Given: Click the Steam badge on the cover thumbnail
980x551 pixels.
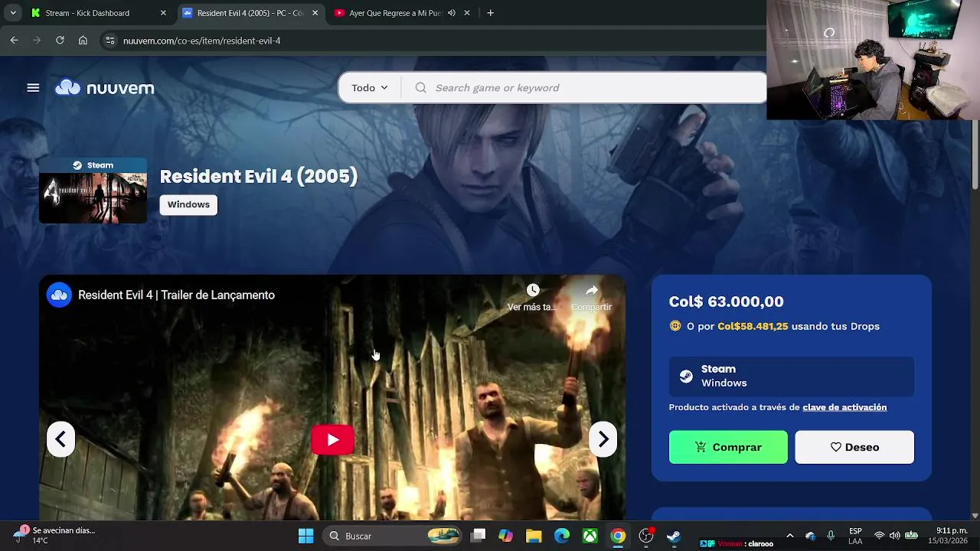Looking at the screenshot, I should (93, 165).
